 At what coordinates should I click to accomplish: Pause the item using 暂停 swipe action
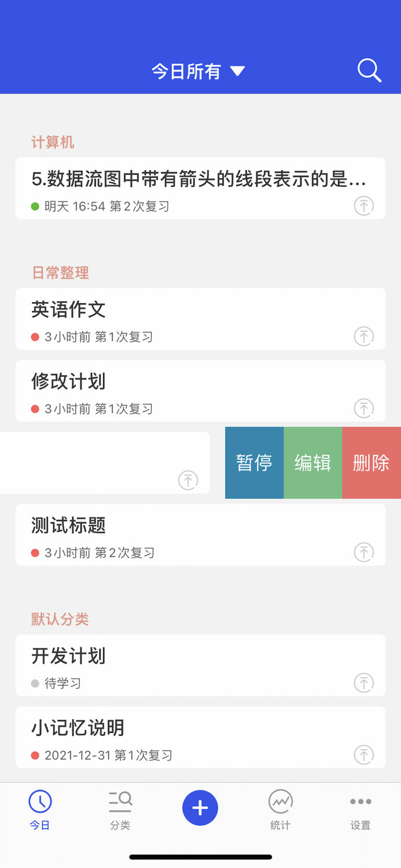point(254,462)
